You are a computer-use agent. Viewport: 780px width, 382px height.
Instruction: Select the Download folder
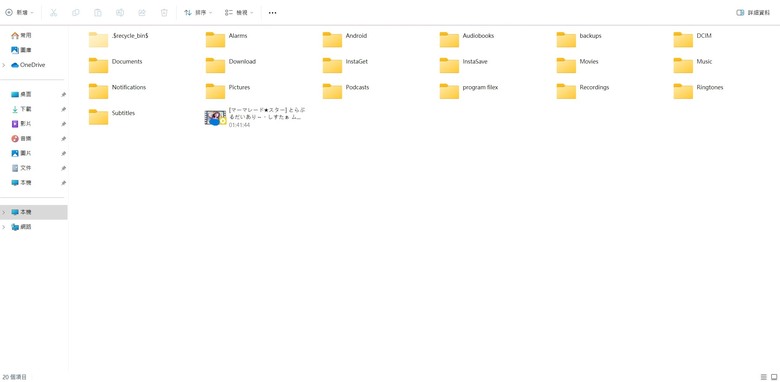click(230, 65)
